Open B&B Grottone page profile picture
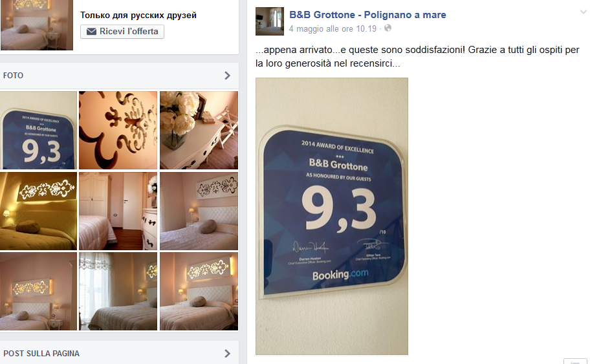Screen dimensions: 590x364 [x=269, y=21]
